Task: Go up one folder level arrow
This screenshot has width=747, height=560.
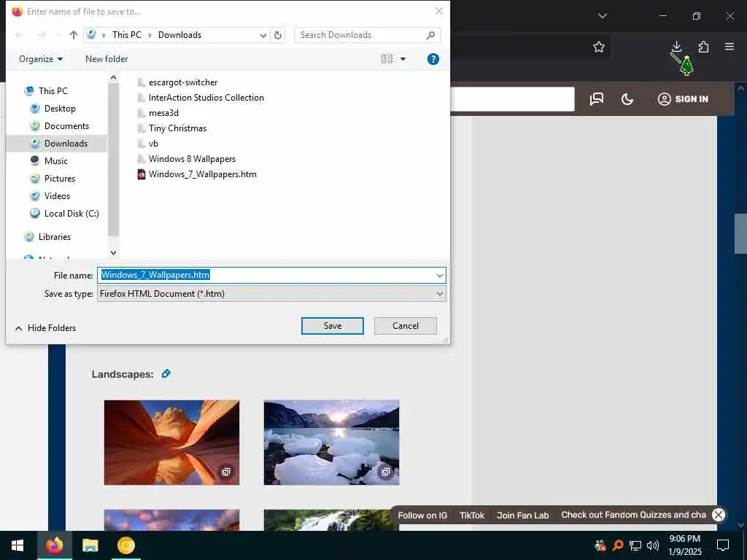Action: (x=74, y=35)
